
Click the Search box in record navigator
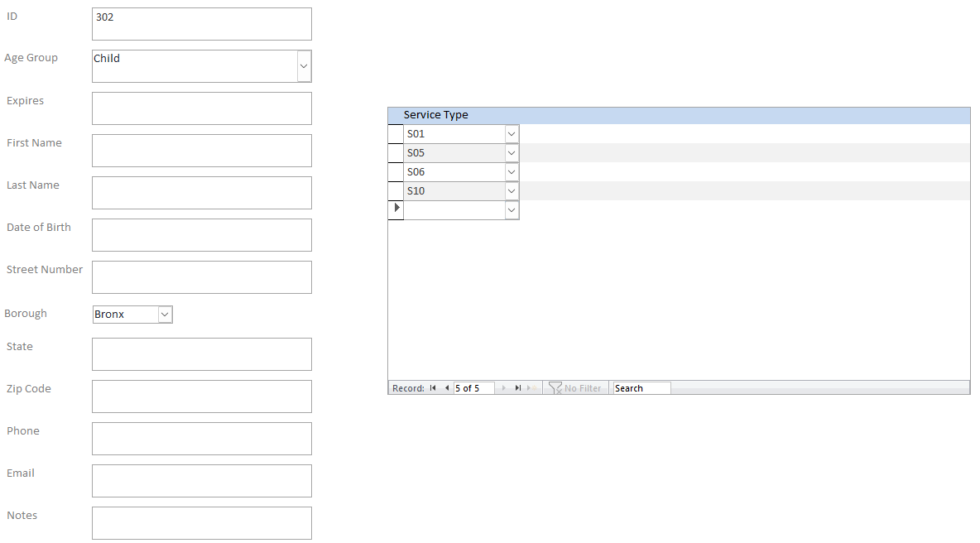[641, 388]
